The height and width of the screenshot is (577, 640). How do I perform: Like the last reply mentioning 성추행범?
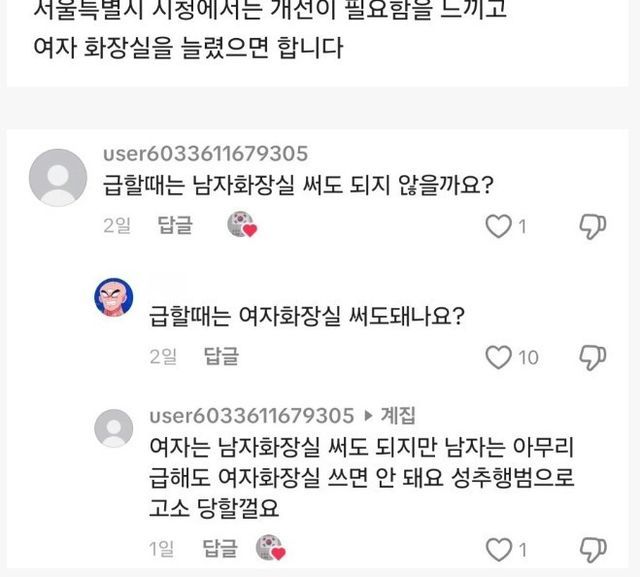497,549
